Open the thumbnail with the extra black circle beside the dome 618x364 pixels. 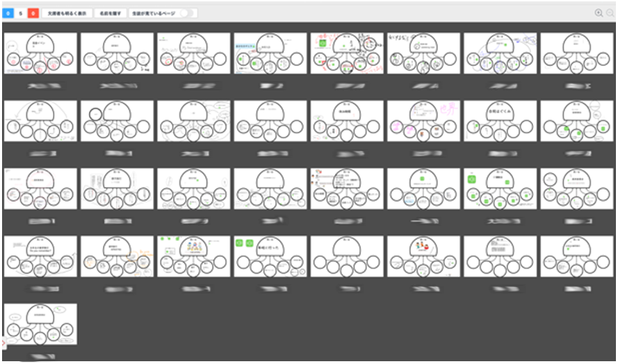pyautogui.click(x=117, y=121)
